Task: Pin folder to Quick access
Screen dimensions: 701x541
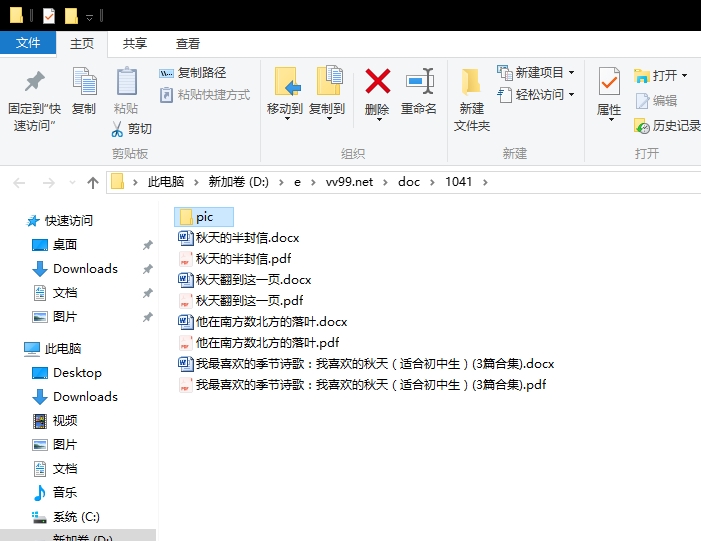Action: coord(34,99)
